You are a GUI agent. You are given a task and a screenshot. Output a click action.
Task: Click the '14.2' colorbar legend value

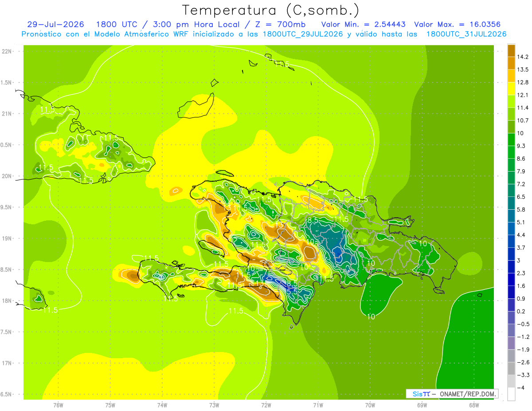point(523,57)
